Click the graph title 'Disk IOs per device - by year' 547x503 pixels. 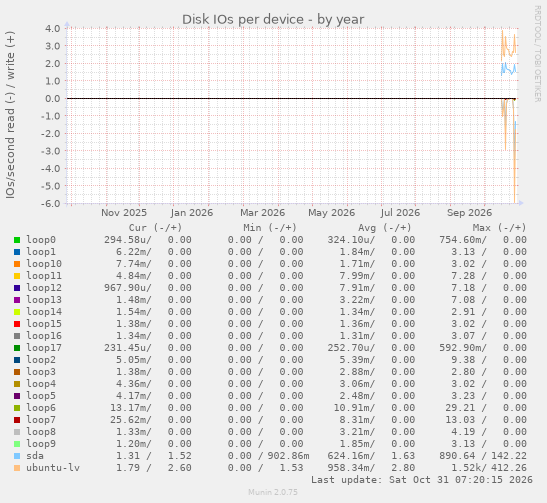(x=273, y=20)
